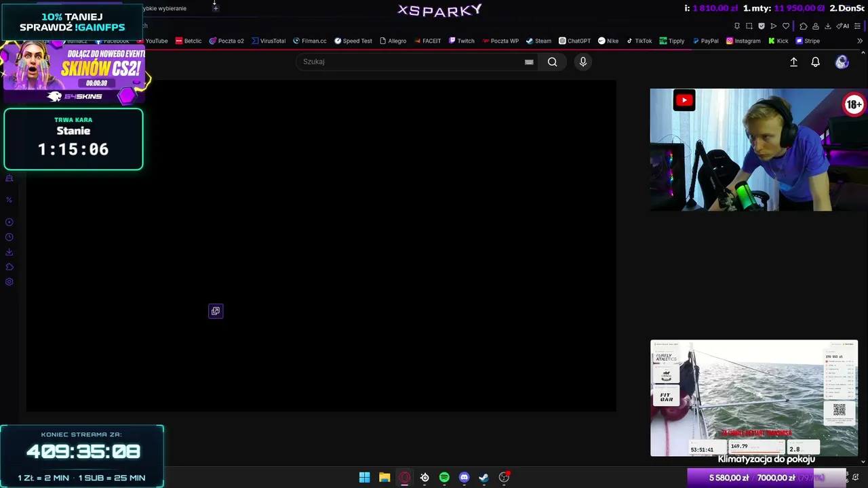Open the Speed Test bookmark
868x488 pixels.
[353, 41]
